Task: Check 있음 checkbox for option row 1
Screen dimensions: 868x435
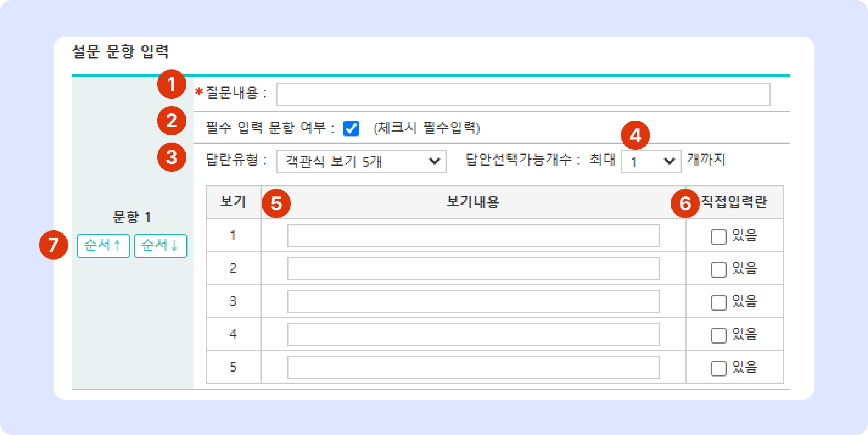Action: (x=718, y=237)
